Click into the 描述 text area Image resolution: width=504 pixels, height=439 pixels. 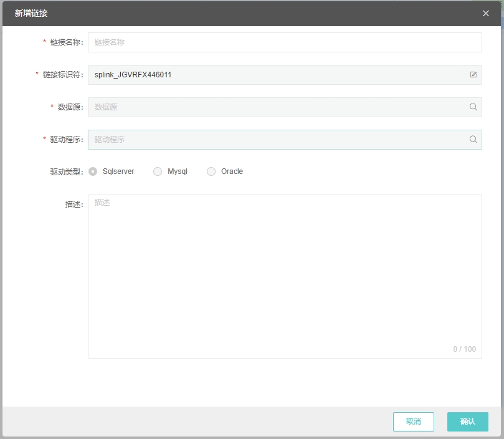pyautogui.click(x=285, y=276)
